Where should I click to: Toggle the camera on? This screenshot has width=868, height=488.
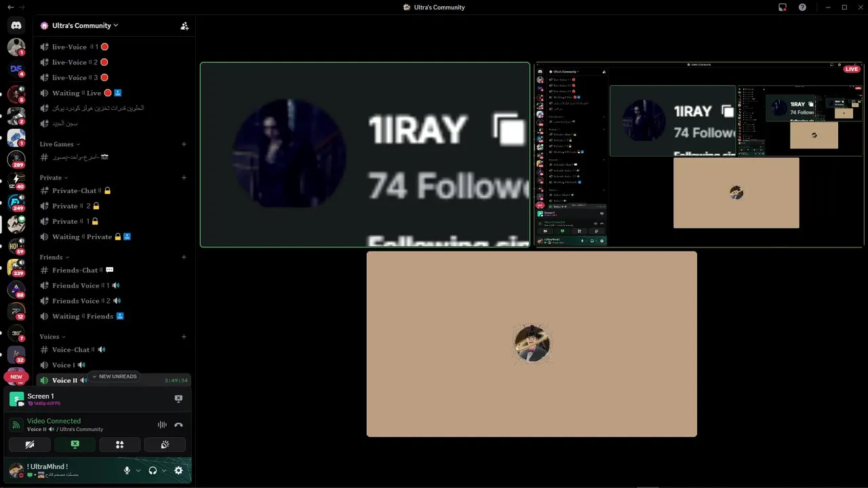click(29, 445)
